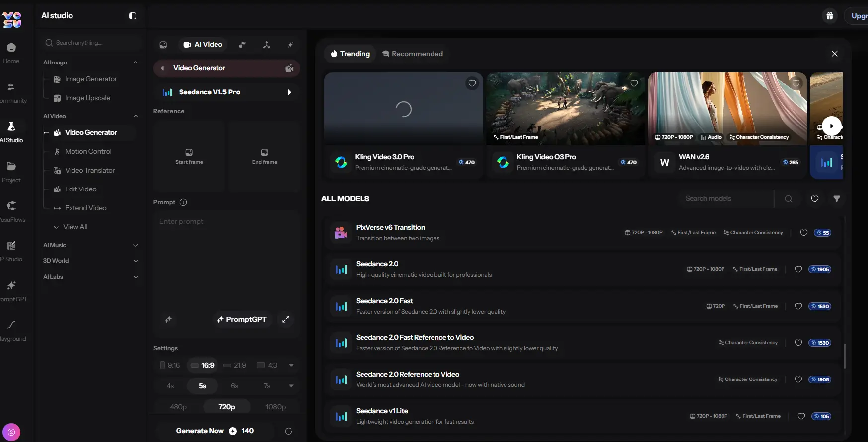The height and width of the screenshot is (442, 868).
Task: Click the search magnifier in All Models
Action: [789, 199]
